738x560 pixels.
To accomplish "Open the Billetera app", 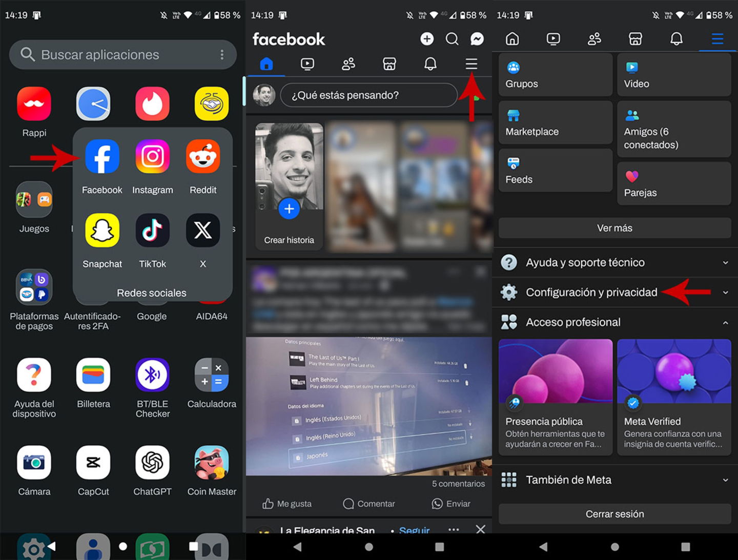I will (x=93, y=375).
